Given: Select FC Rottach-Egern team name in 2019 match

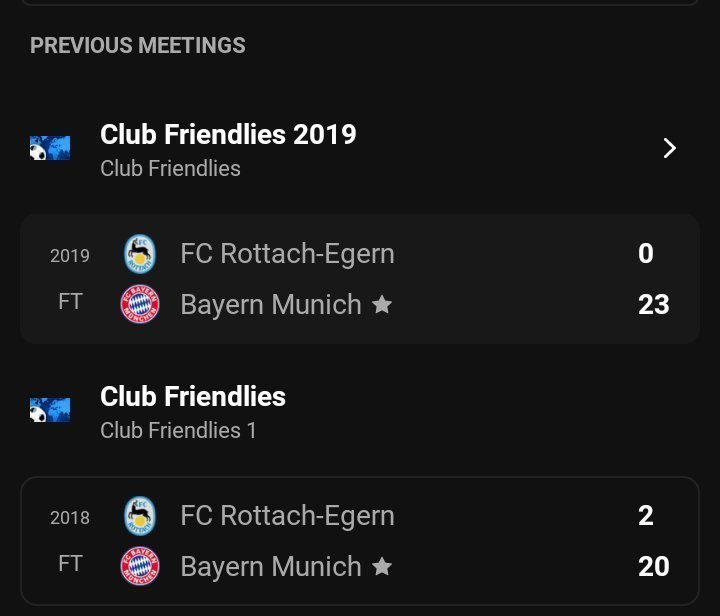Looking at the screenshot, I should click(x=287, y=254).
